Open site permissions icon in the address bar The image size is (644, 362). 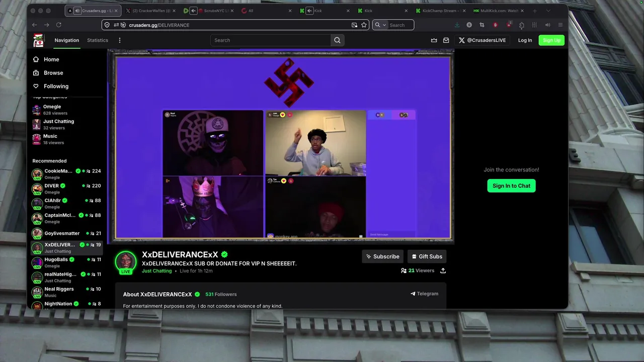point(116,25)
